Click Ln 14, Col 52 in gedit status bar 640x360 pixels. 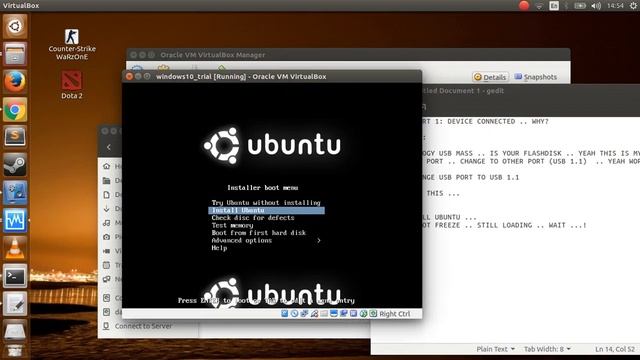[x=615, y=349]
